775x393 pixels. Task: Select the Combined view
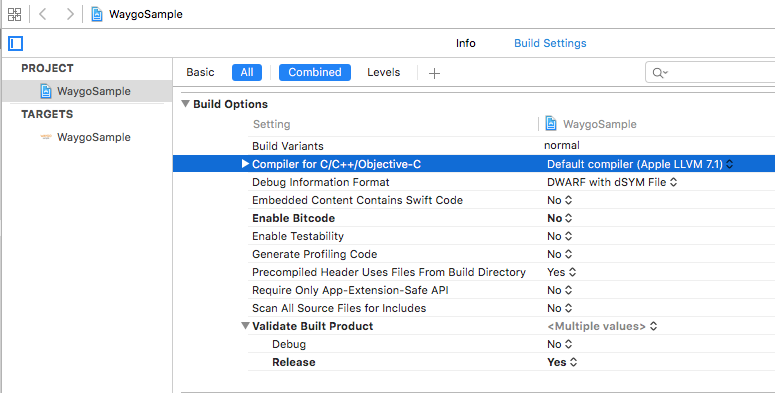click(x=315, y=72)
